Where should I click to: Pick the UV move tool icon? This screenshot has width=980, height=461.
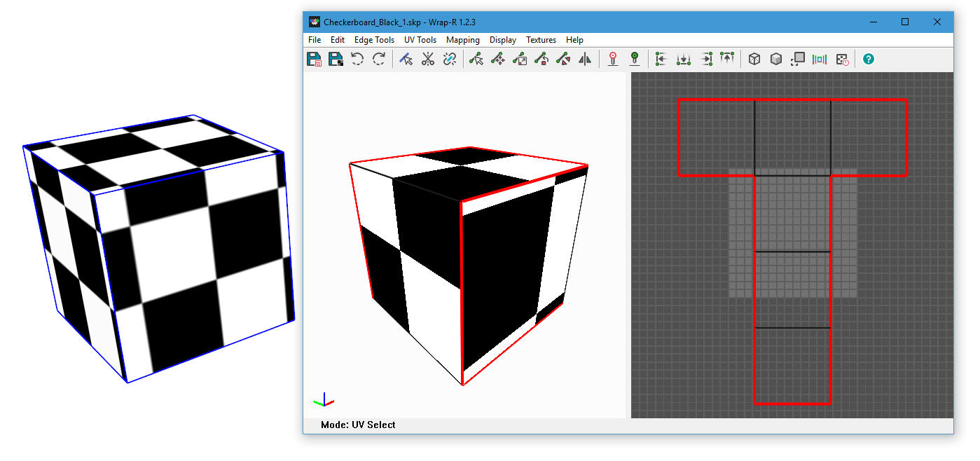point(498,60)
